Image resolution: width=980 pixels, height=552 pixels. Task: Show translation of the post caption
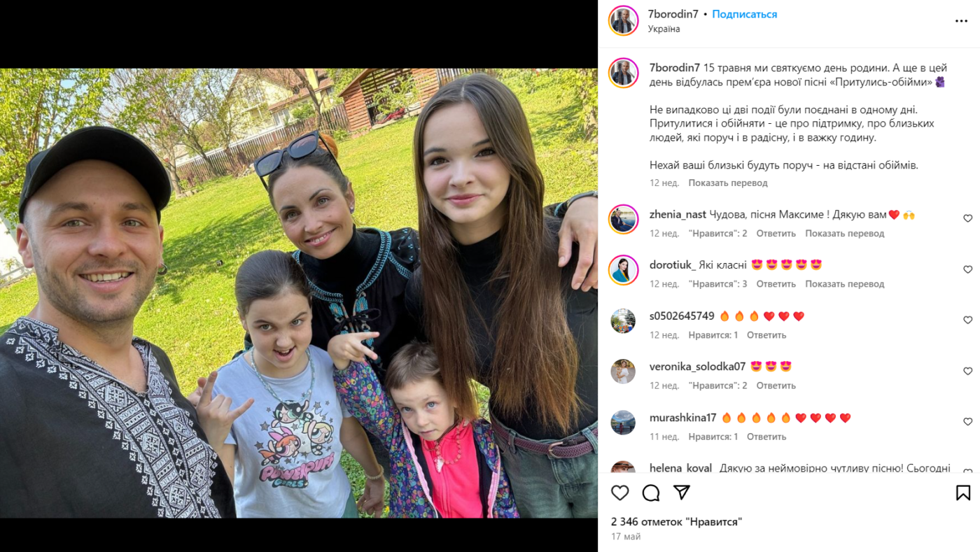728,183
